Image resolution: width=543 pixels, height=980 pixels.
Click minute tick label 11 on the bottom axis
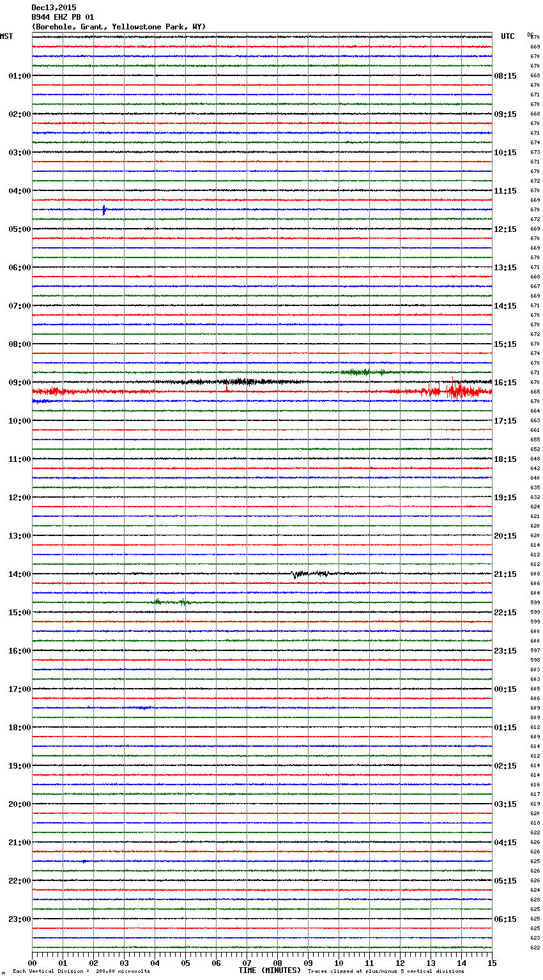(370, 963)
